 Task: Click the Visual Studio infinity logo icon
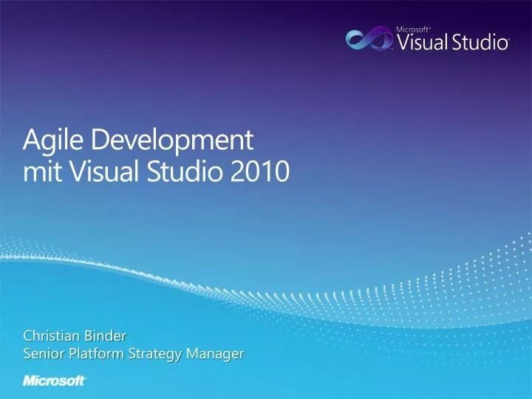pyautogui.click(x=369, y=38)
